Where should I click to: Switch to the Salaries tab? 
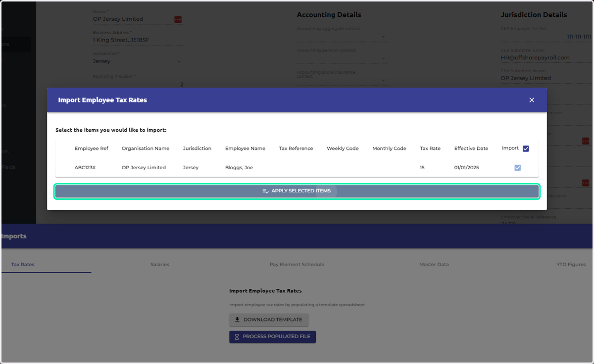click(x=160, y=265)
